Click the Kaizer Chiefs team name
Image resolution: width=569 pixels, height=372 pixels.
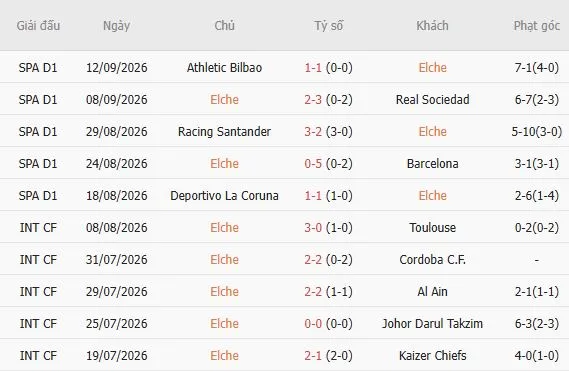(x=432, y=355)
